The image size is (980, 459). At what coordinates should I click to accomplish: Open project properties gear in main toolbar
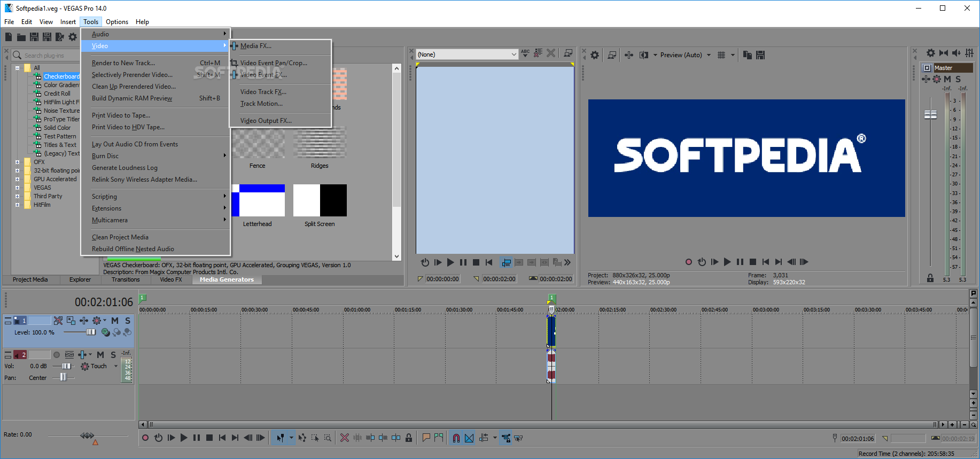(73, 37)
